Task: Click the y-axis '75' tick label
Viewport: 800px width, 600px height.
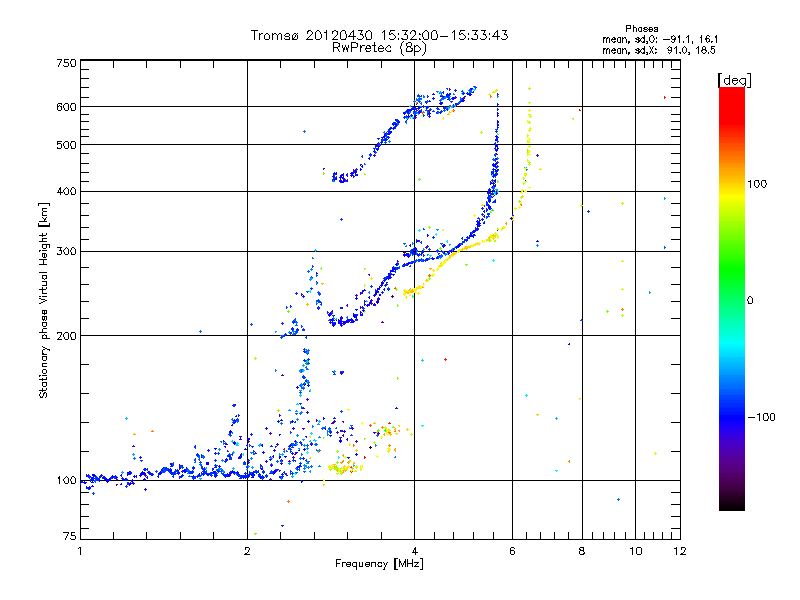Action: pos(69,536)
